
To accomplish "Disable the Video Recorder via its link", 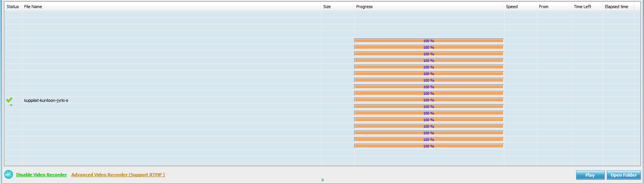I will [42, 175].
